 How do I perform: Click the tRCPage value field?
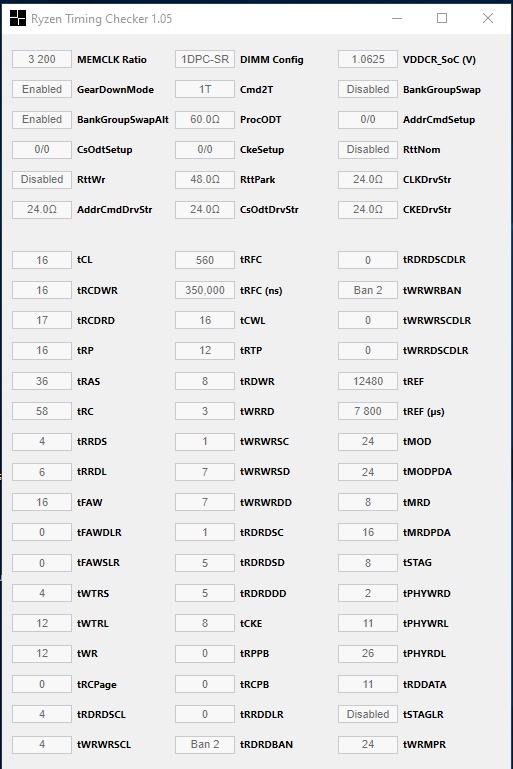pos(42,684)
